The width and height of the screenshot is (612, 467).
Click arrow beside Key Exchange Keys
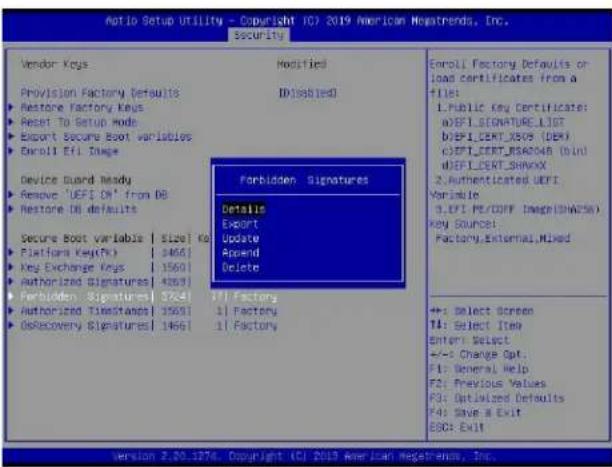point(11,267)
